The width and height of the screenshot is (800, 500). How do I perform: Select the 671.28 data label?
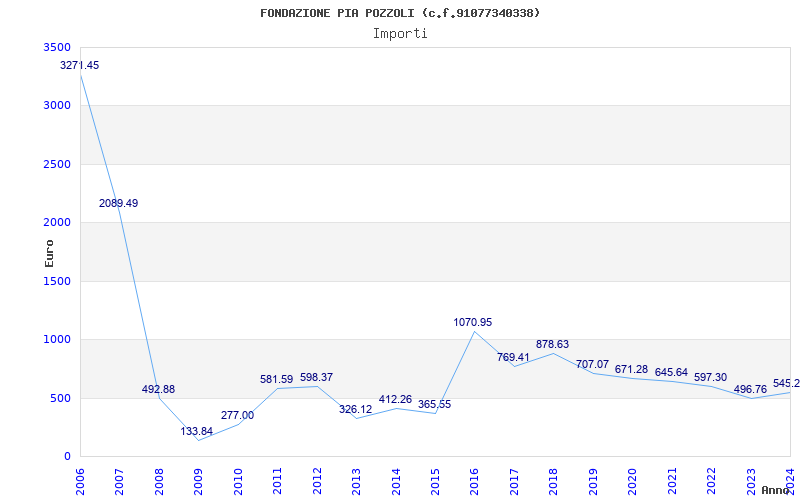(x=632, y=369)
